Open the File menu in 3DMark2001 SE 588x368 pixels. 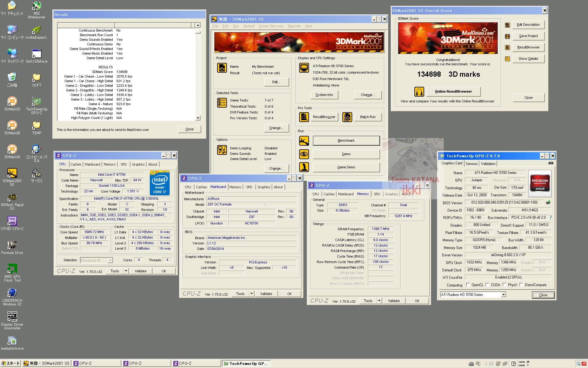coord(215,26)
